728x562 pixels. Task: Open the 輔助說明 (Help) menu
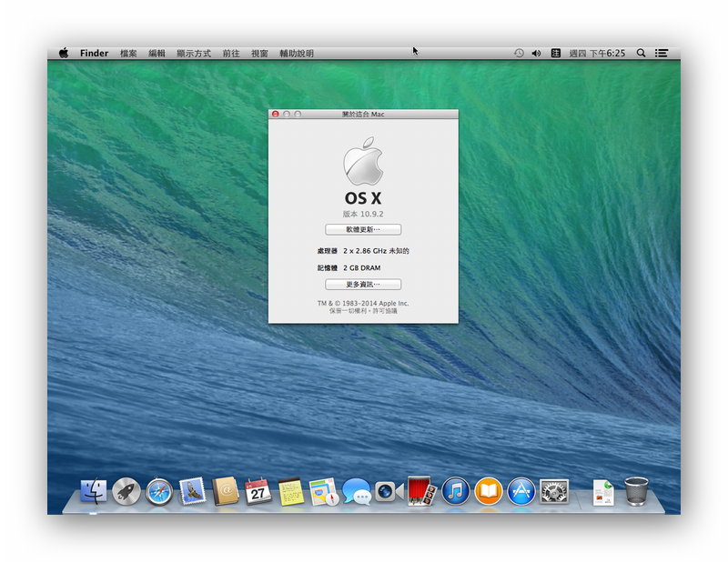(x=297, y=54)
